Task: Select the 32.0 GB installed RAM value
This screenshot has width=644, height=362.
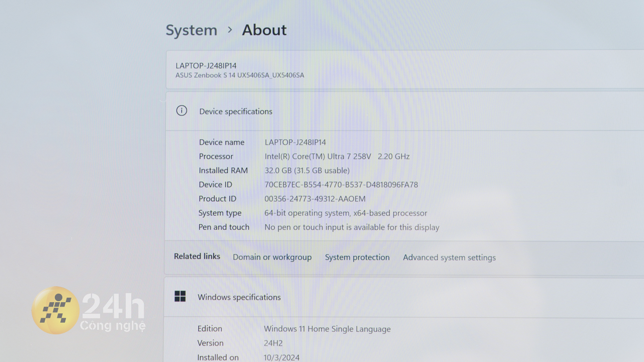Action: tap(307, 170)
